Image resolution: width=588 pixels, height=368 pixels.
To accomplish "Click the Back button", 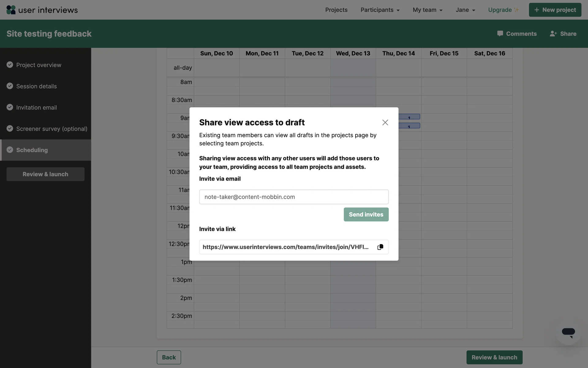I will pyautogui.click(x=169, y=357).
